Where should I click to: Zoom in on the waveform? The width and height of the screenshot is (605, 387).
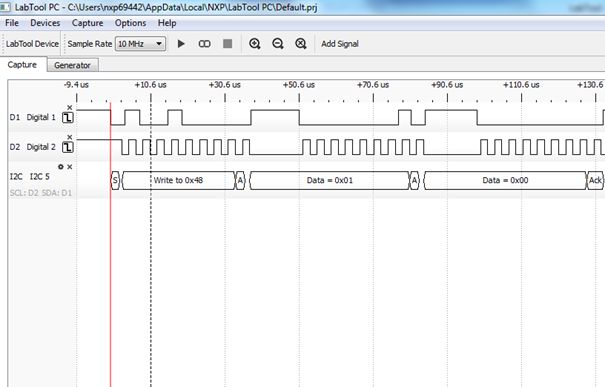[255, 44]
